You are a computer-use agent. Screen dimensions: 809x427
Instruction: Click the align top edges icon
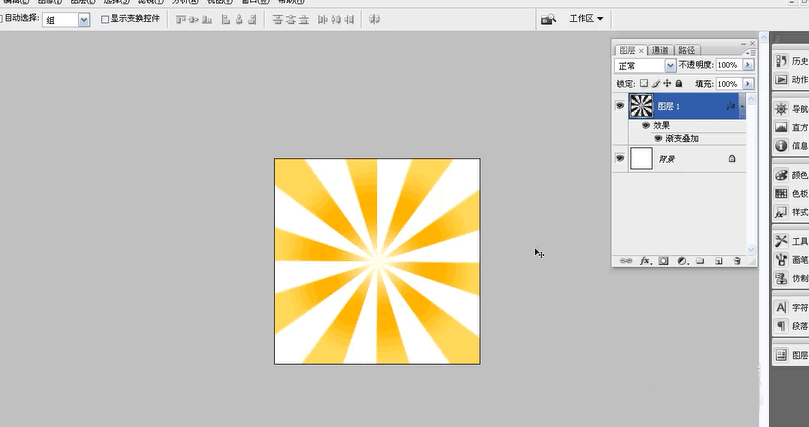point(180,20)
